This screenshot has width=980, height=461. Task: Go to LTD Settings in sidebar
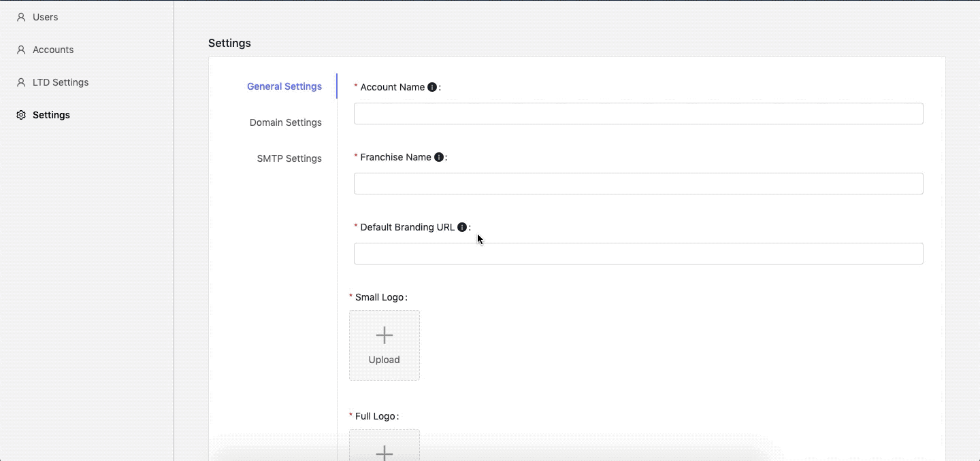coord(61,82)
